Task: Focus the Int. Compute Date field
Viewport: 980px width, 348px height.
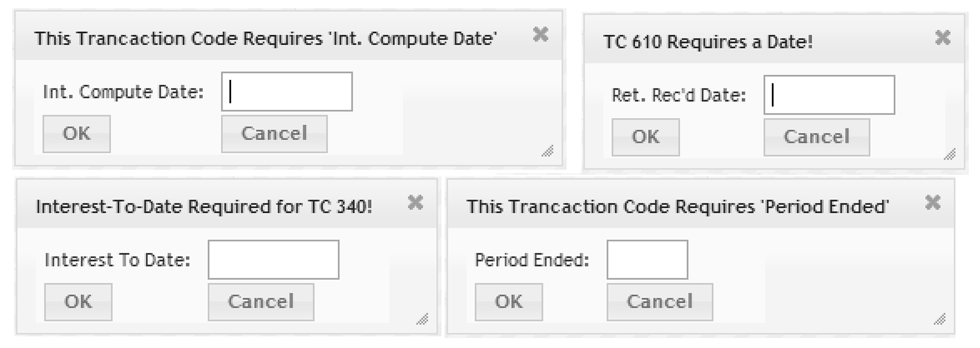Action: point(287,92)
